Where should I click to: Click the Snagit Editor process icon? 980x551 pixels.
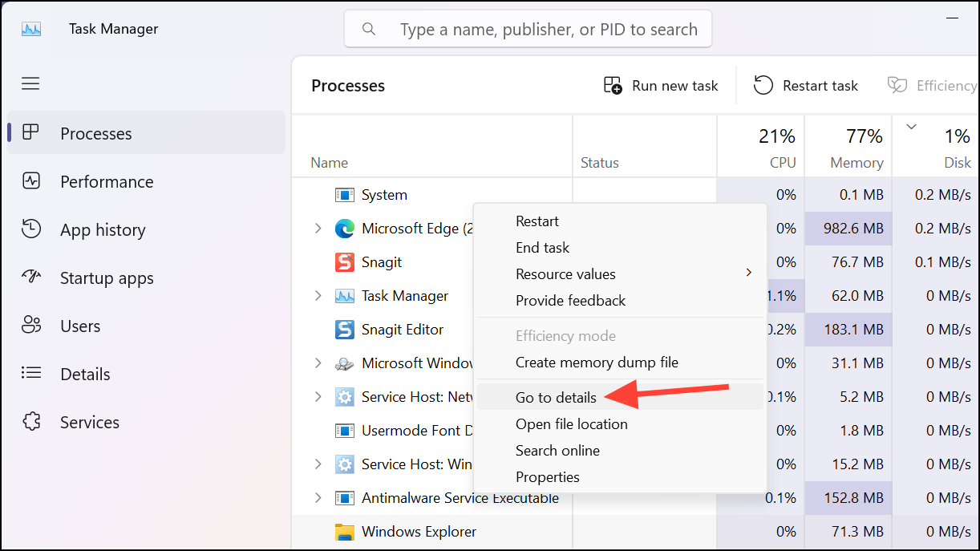tap(344, 330)
